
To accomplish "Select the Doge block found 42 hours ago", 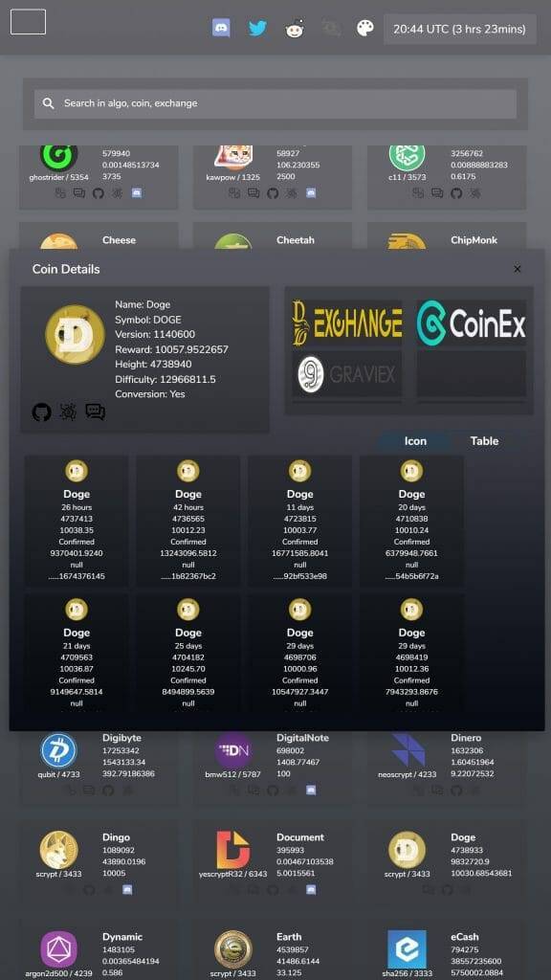I will (188, 521).
